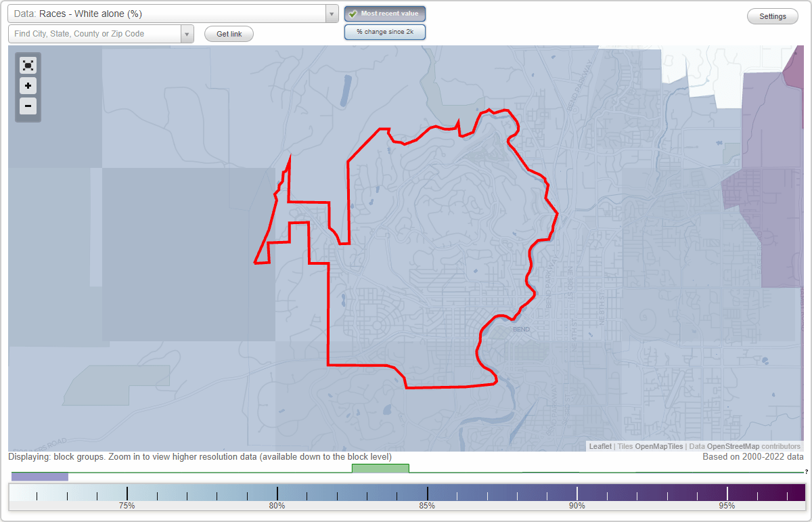Open the city search dropdown arrow
Viewport: 812px width, 522px height.
187,32
